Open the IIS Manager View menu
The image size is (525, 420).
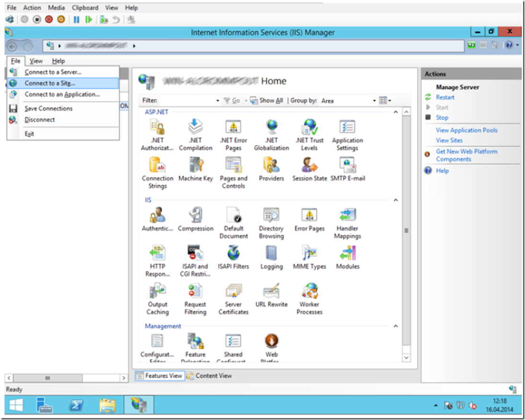36,61
